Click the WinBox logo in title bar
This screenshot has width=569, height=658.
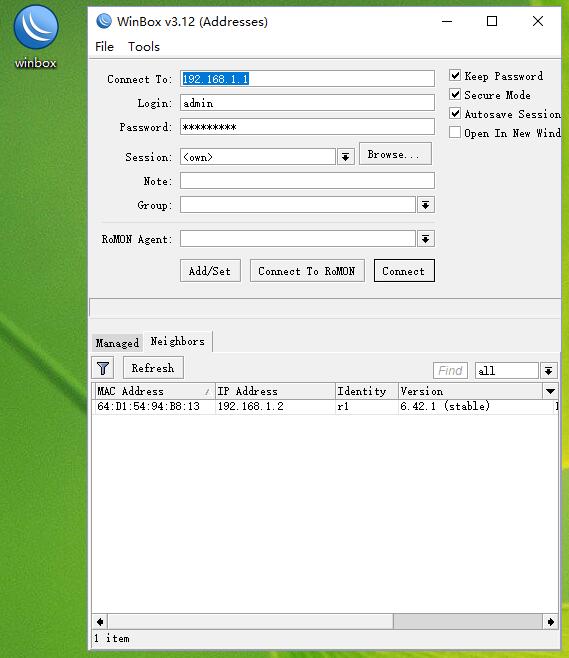click(x=104, y=21)
